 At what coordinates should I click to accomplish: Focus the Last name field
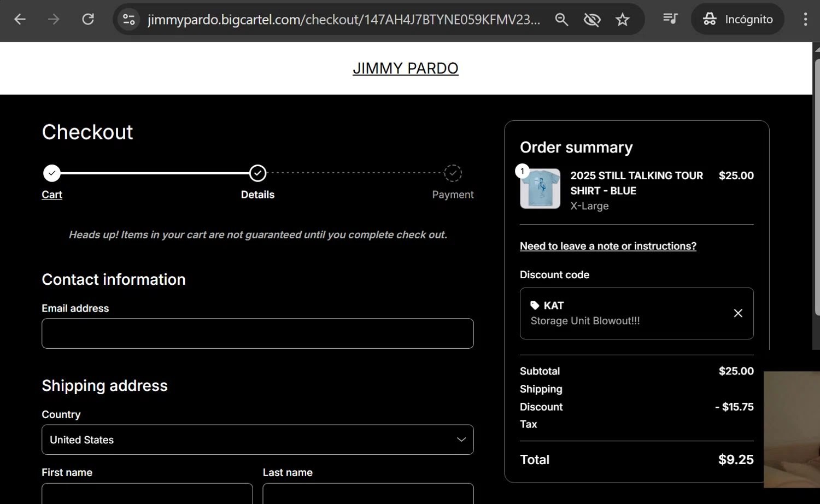tap(368, 494)
